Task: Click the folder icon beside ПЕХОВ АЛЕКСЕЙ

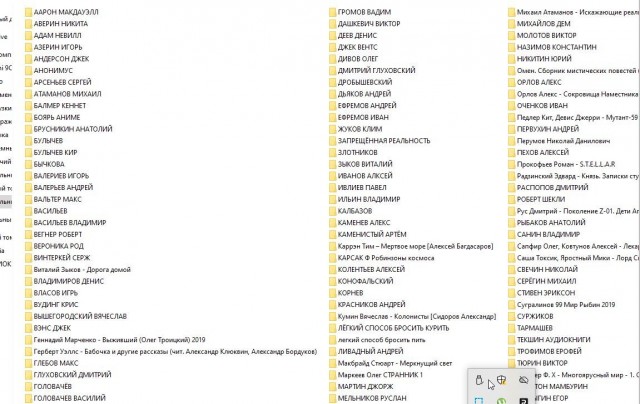Action: point(511,153)
